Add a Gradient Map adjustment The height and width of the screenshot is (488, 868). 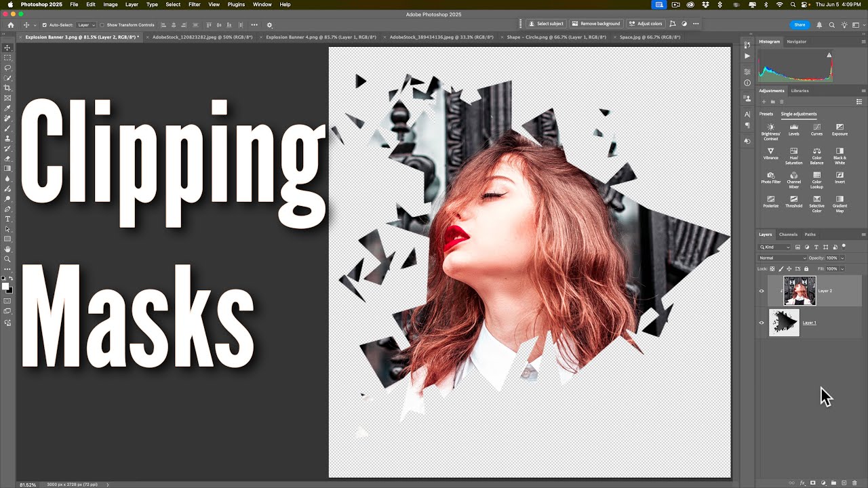pos(840,203)
